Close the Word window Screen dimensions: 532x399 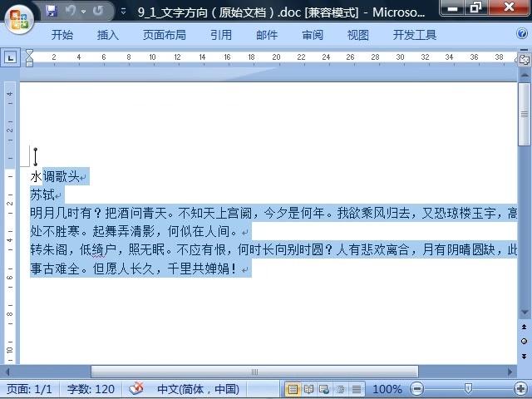[x=509, y=7]
